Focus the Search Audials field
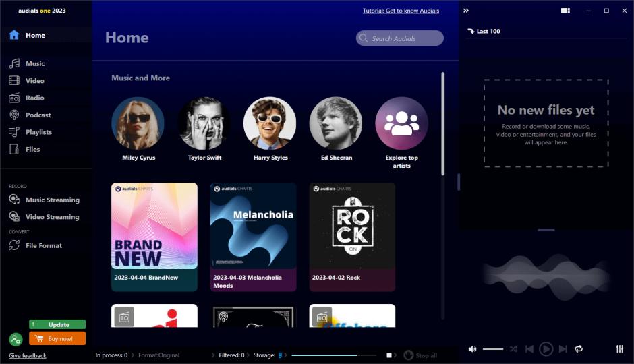 click(399, 38)
